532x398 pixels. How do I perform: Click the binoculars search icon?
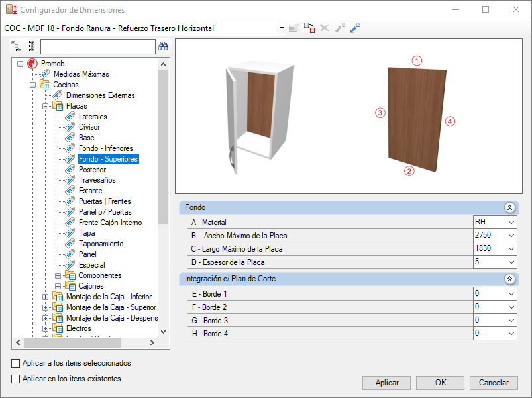point(164,46)
